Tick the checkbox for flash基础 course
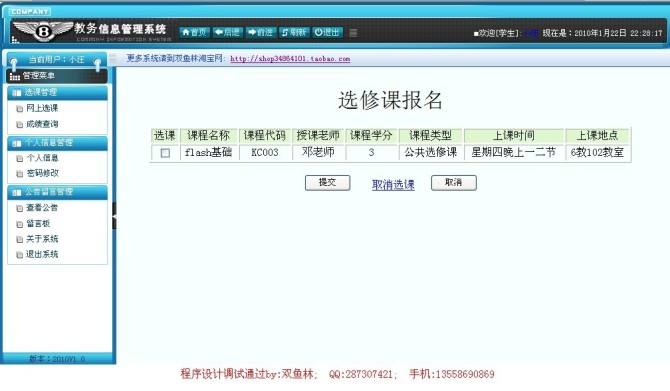 (x=165, y=153)
